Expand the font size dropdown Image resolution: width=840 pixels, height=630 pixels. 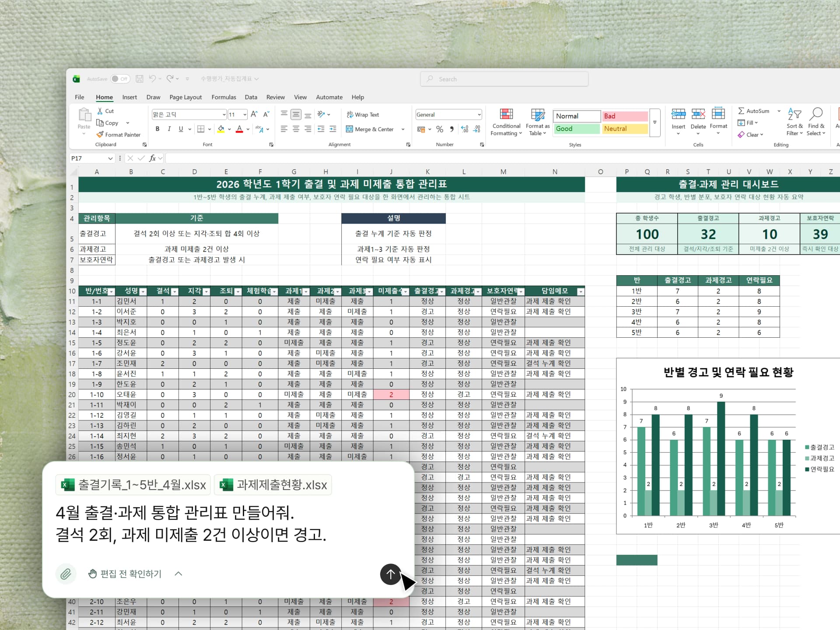[245, 115]
